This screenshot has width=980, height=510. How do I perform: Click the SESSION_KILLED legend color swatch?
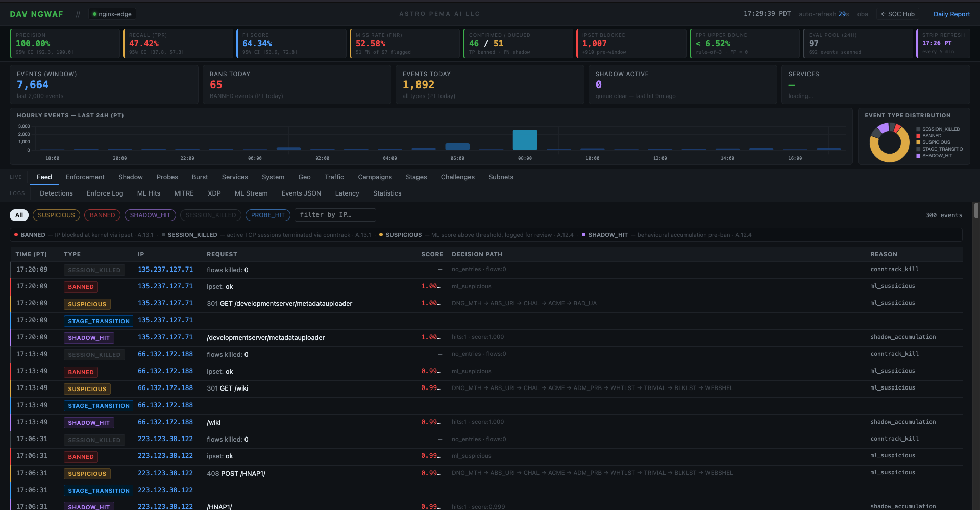tap(918, 129)
